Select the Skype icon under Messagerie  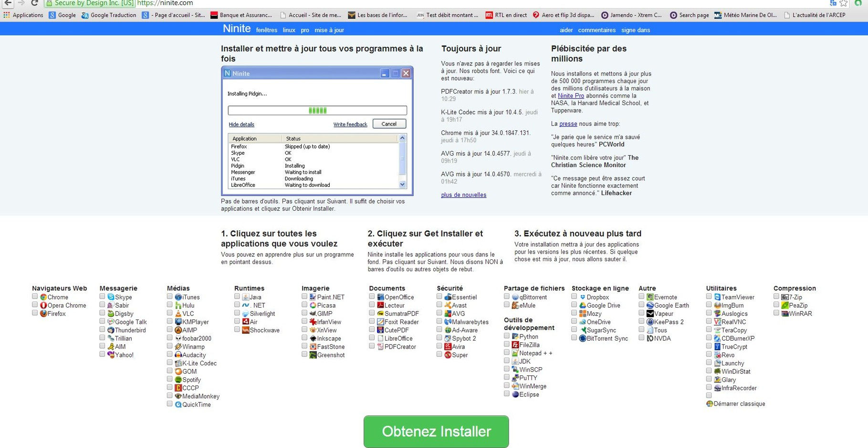click(111, 297)
